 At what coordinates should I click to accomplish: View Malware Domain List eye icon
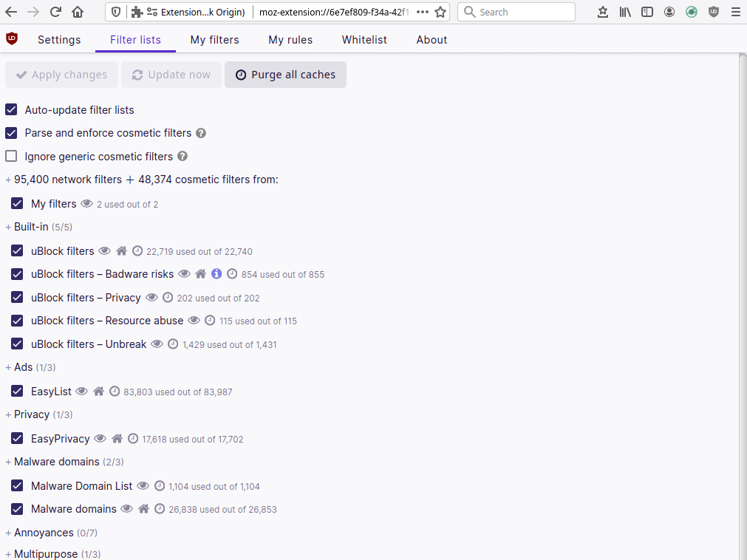(143, 485)
